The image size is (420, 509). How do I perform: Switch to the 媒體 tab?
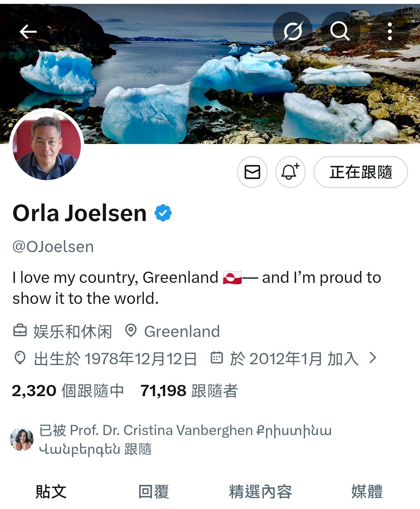367,492
